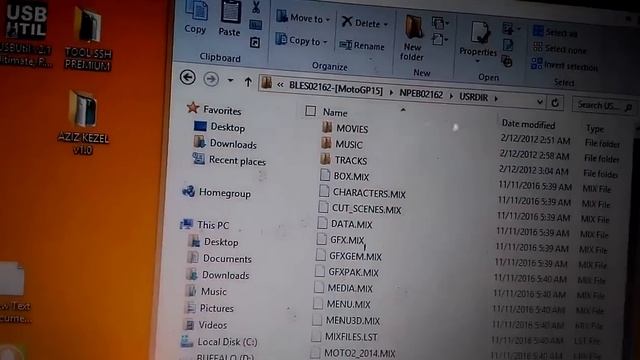
Task: Select Favorites in navigation pane
Action: [222, 110]
